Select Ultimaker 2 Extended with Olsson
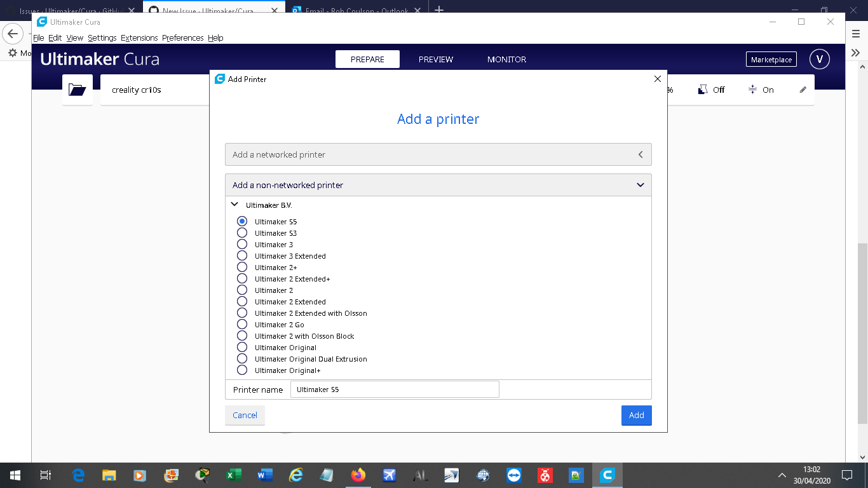Viewport: 868px width, 488px height. (242, 313)
